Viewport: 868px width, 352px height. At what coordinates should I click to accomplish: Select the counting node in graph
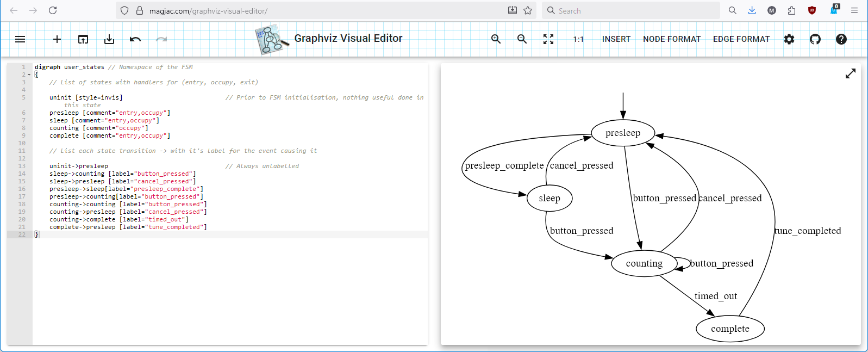coord(644,263)
